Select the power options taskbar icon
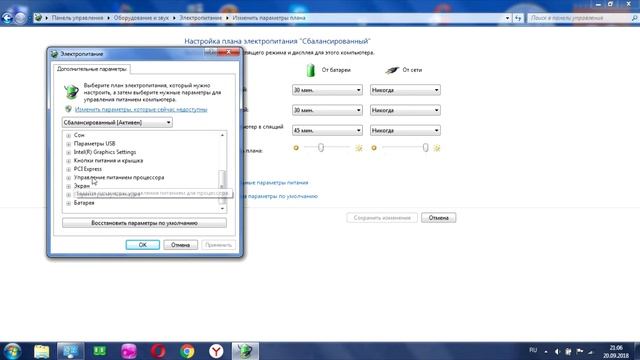Screen dimensions: 640x360 tap(245, 351)
